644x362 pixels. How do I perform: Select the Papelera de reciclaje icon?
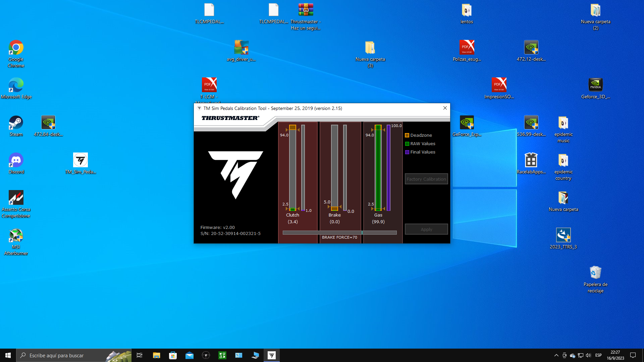pos(595,279)
